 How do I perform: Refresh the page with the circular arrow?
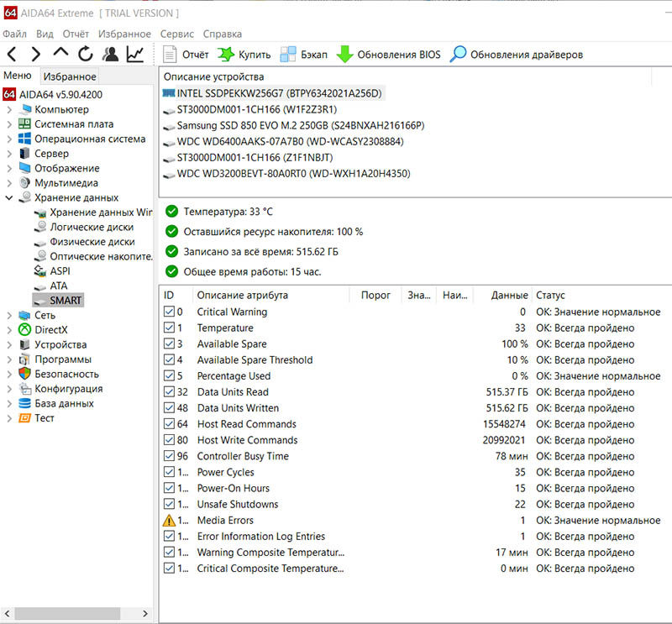[86, 54]
